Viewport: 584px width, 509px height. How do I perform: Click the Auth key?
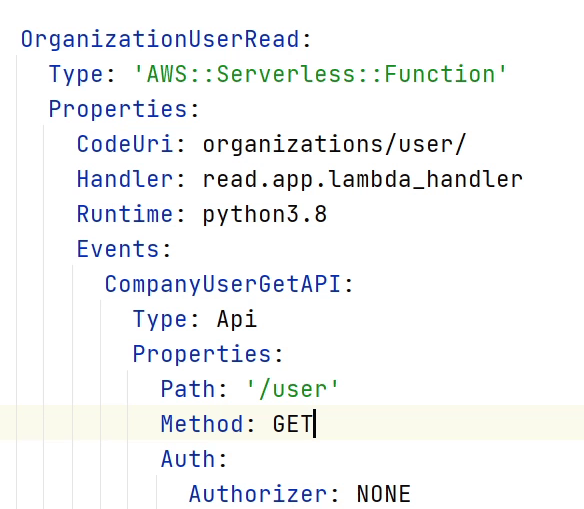coord(188,459)
